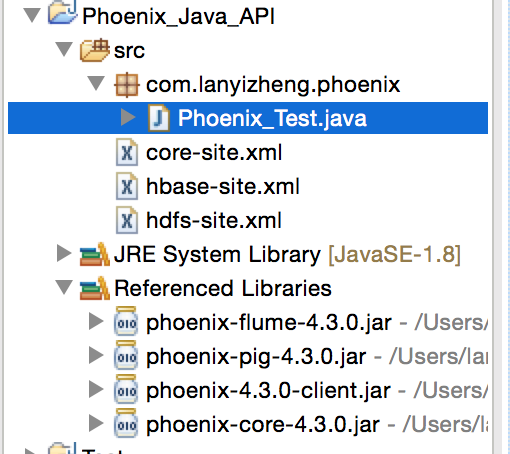The image size is (510, 454).
Task: Select phoenix-pig-4.3.0.jar library entry
Action: 256,357
